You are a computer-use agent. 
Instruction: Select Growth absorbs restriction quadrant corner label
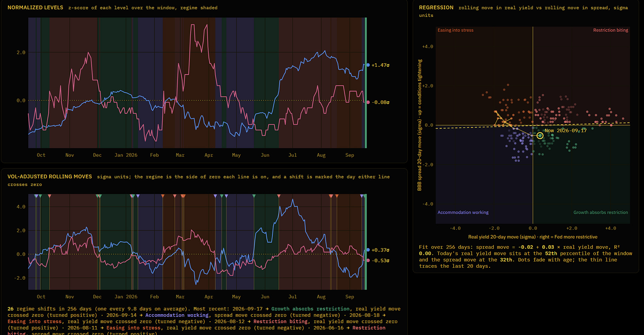coord(601,212)
